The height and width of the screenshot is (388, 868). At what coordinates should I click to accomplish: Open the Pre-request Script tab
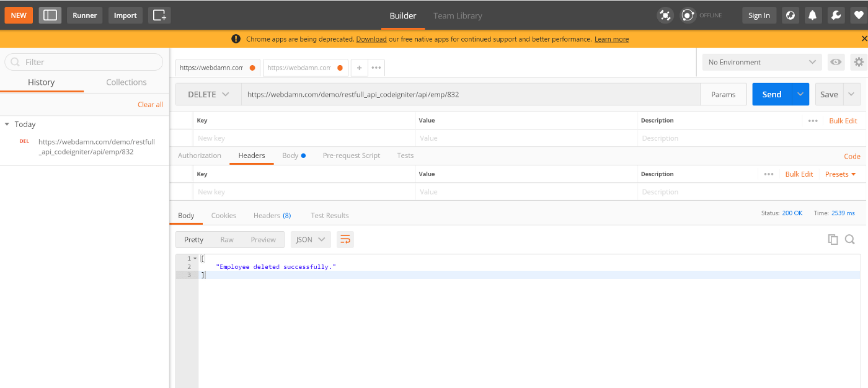(351, 156)
